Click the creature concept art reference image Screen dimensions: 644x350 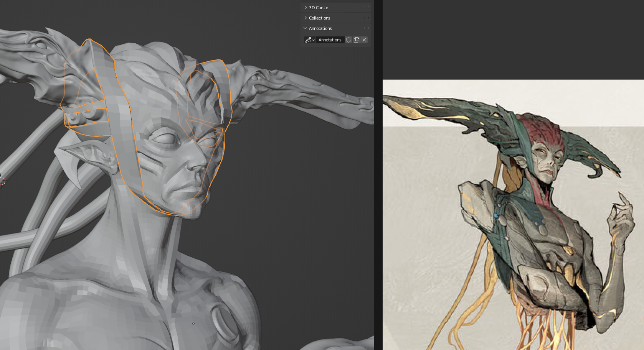(x=513, y=215)
